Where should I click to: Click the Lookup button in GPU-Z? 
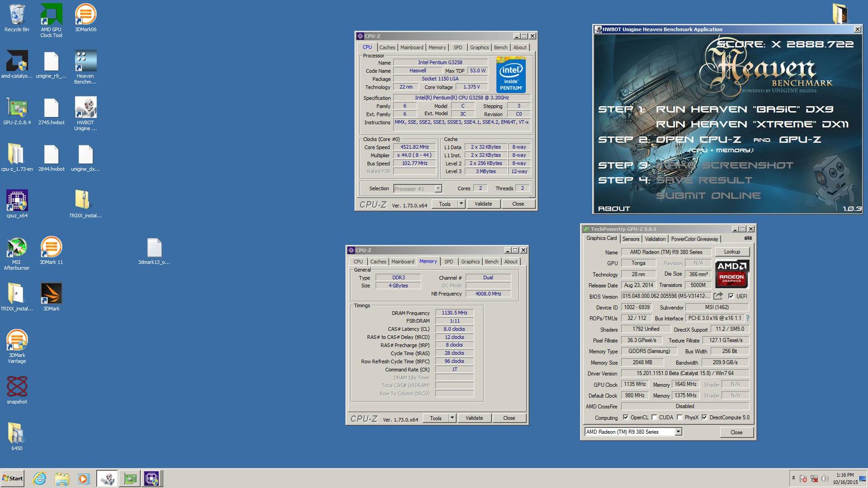(x=731, y=252)
